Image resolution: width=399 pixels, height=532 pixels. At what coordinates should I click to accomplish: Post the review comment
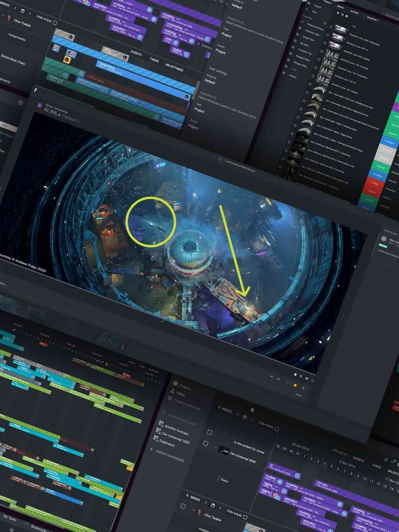pos(299,395)
